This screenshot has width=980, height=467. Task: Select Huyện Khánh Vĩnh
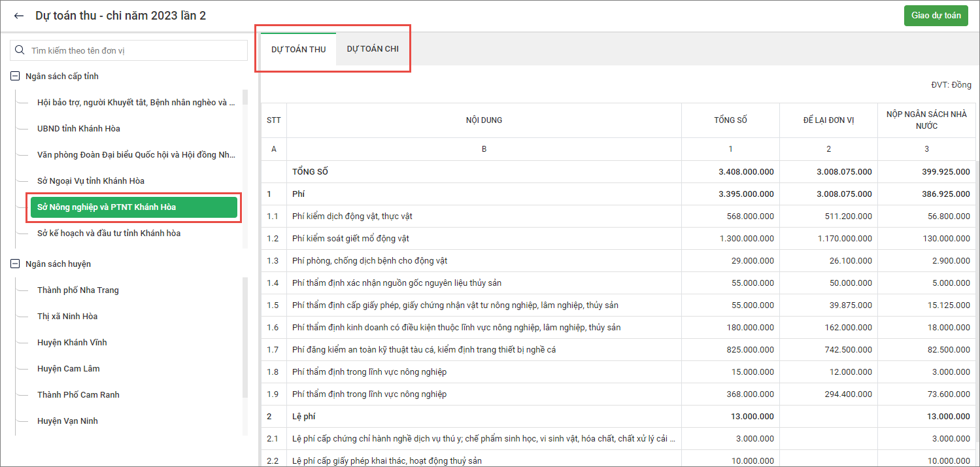pos(72,343)
